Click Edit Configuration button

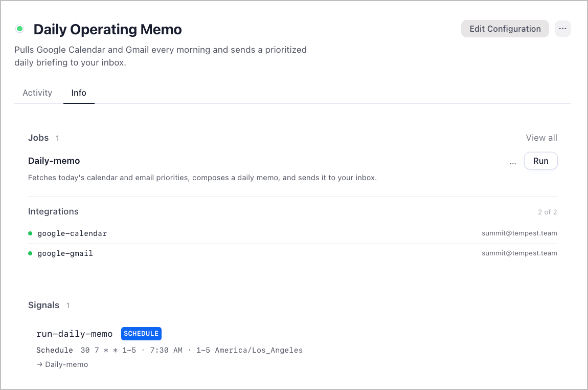click(x=505, y=29)
